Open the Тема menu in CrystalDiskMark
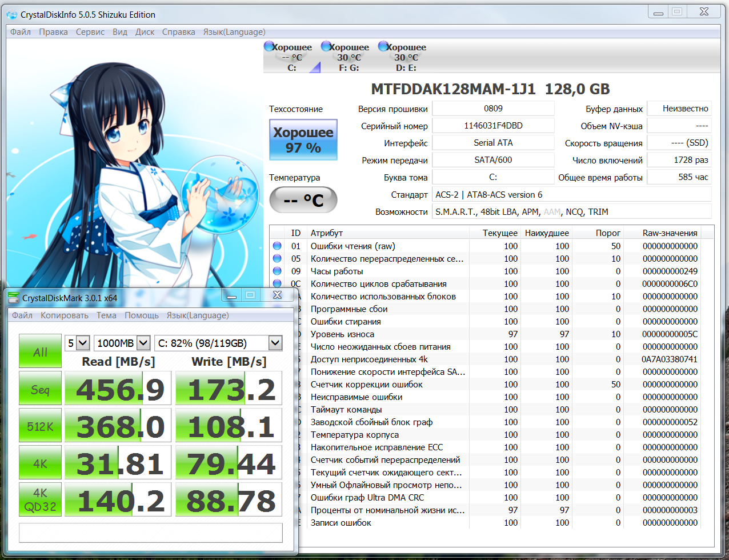This screenshot has height=560, width=729. click(106, 315)
